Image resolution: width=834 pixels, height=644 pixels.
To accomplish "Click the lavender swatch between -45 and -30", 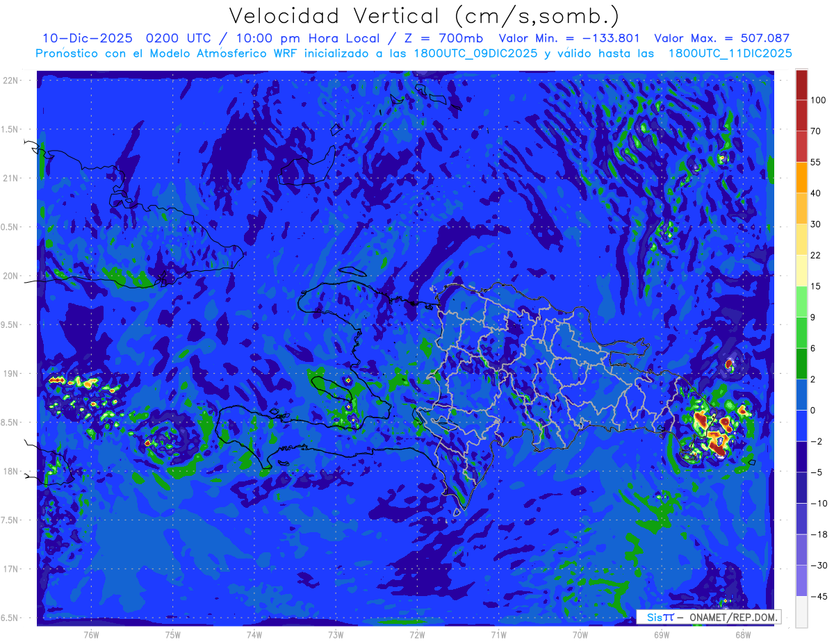I will [x=801, y=580].
